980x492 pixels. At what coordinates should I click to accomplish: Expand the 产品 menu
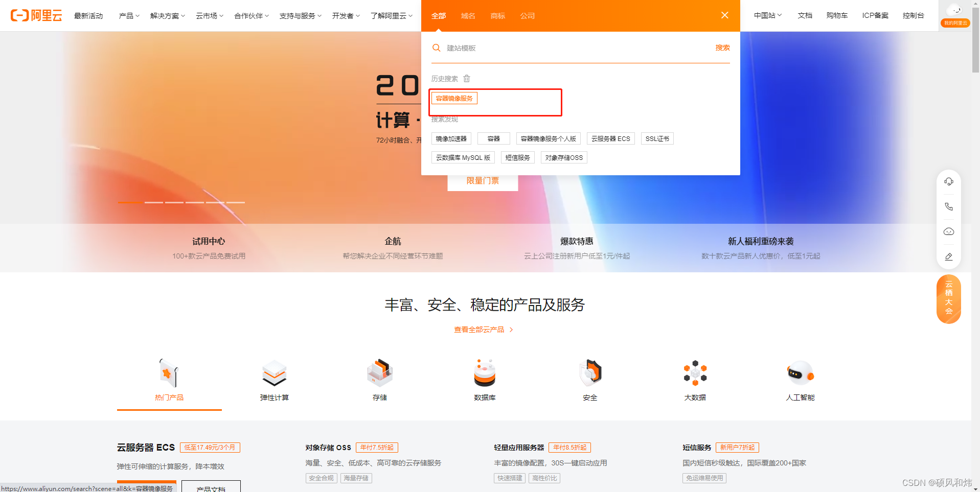129,16
